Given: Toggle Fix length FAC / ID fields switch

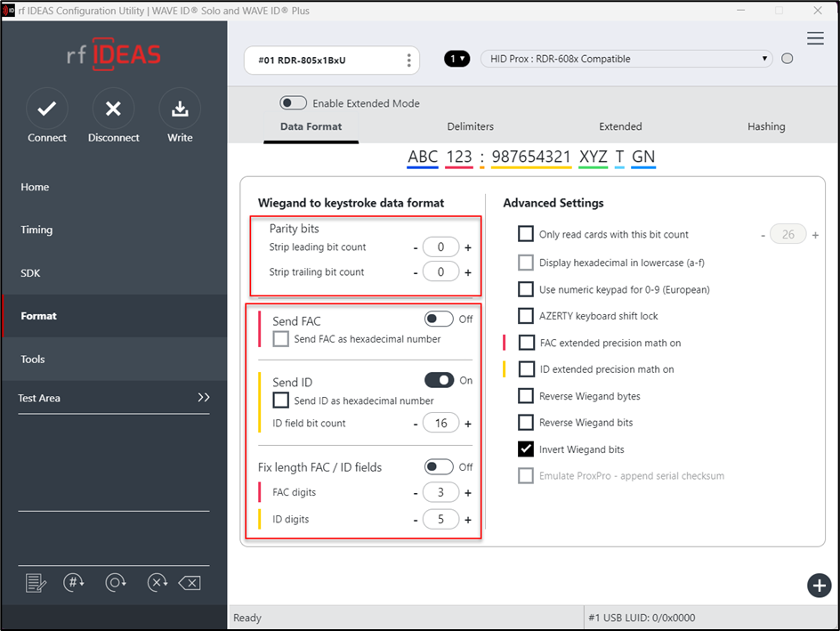Looking at the screenshot, I should click(x=439, y=467).
